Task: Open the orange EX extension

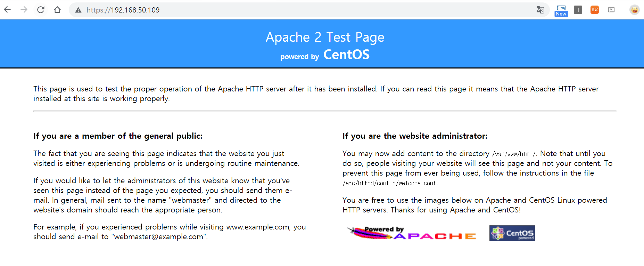Action: (x=595, y=10)
